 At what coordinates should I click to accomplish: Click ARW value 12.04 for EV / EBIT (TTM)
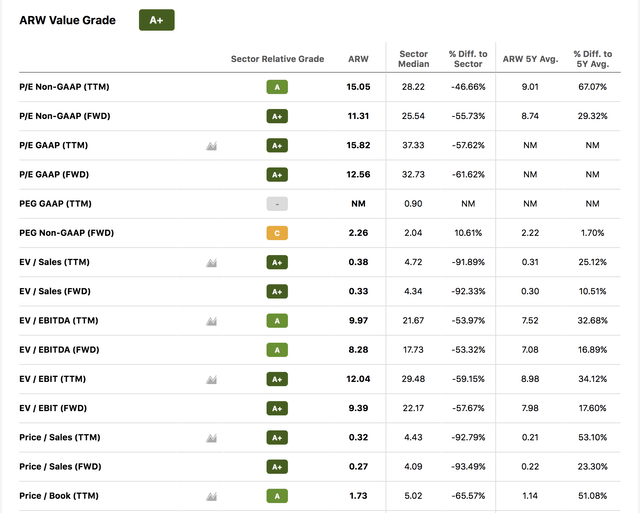(x=358, y=379)
